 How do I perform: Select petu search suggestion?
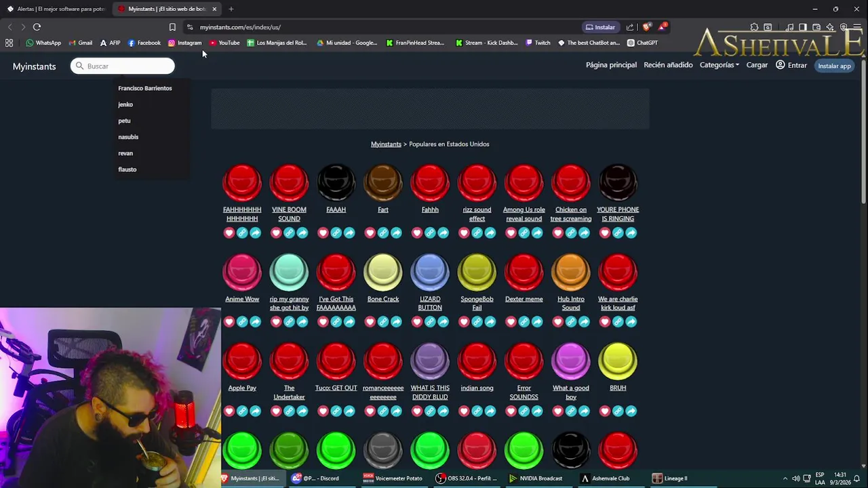point(124,121)
